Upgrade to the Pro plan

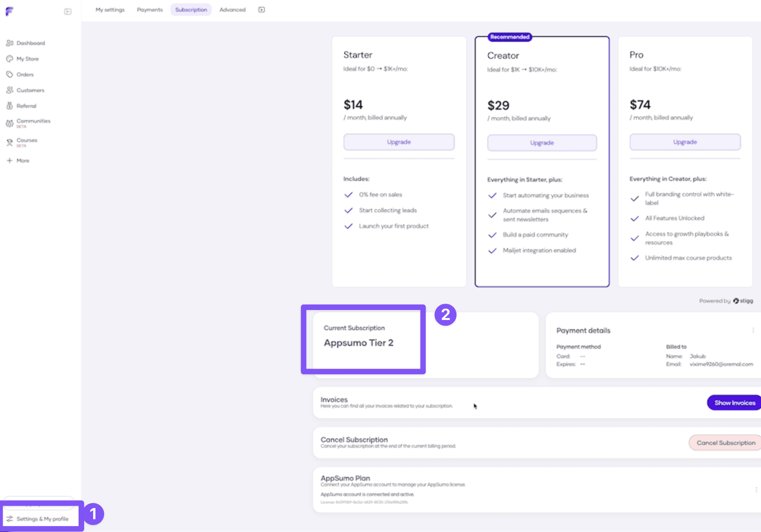(x=685, y=142)
